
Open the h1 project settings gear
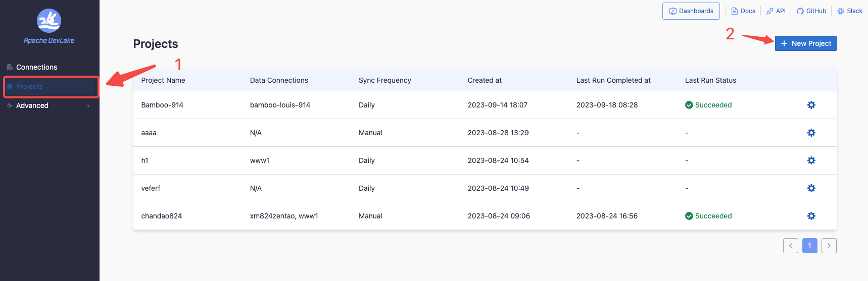click(x=811, y=160)
